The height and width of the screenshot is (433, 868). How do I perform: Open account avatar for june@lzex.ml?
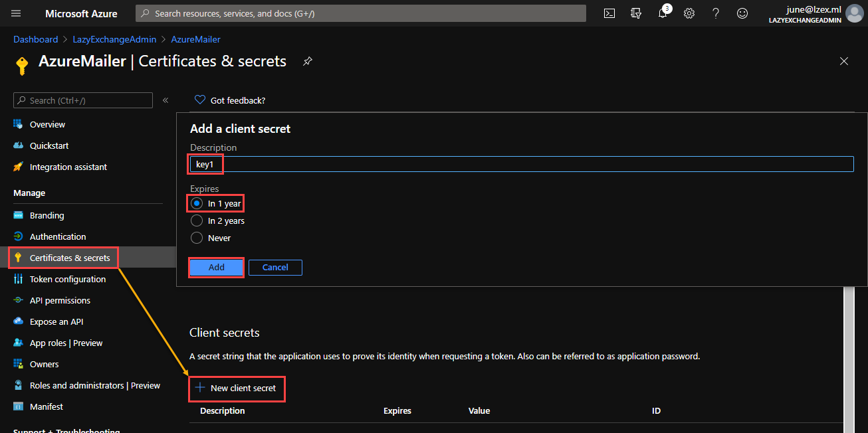(x=854, y=13)
